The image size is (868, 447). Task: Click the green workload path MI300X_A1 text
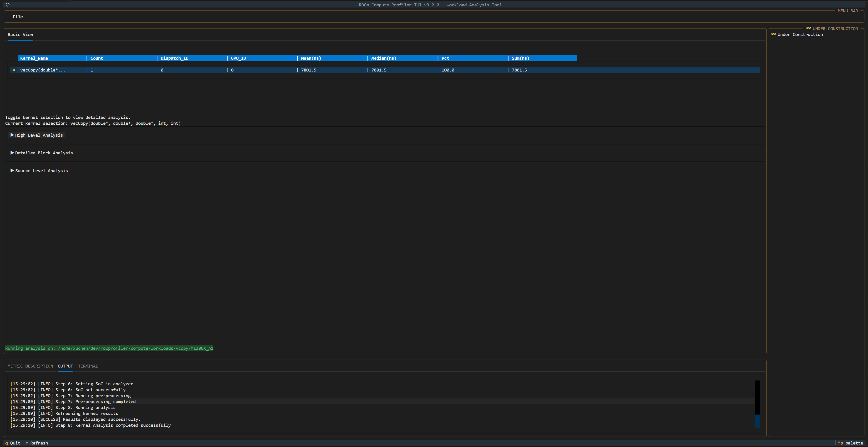tap(202, 348)
